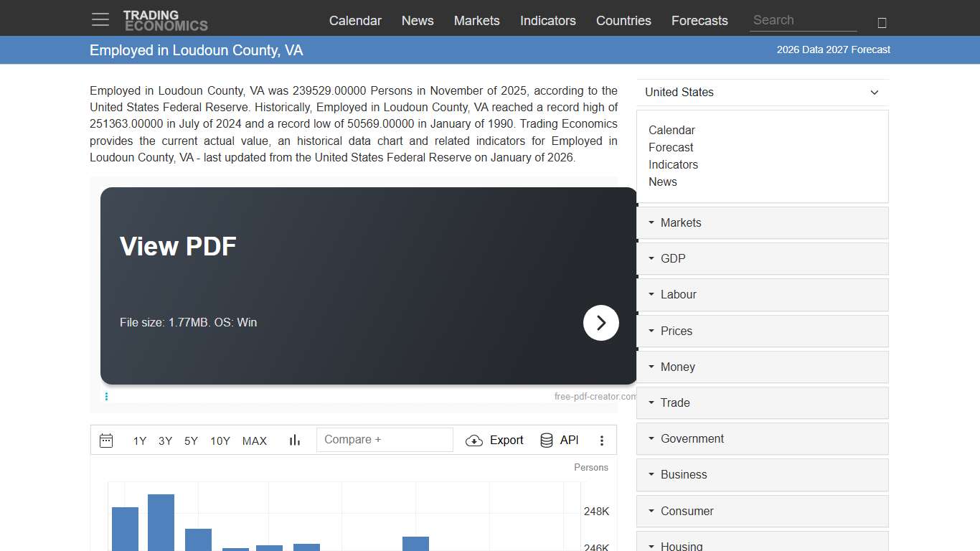The height and width of the screenshot is (551, 980).
Task: Expand the Labour sidebar section
Action: click(x=762, y=295)
